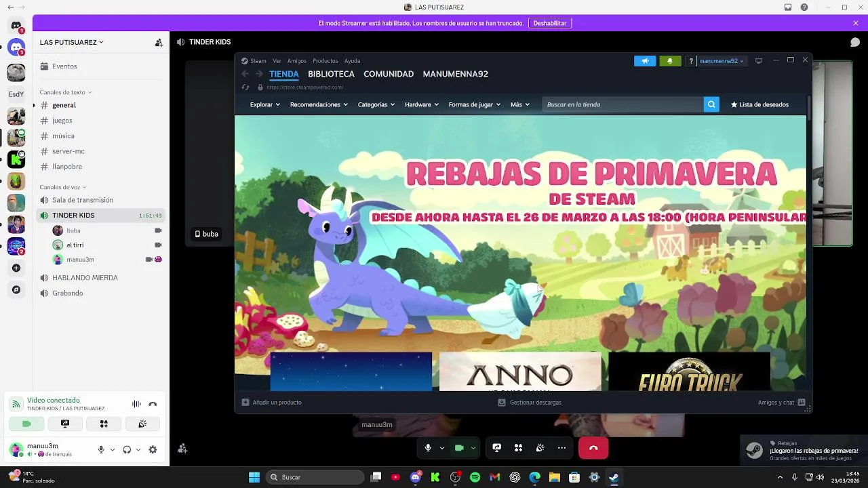Collapse Canales de texto category
This screenshot has width=868, height=488.
[x=65, y=92]
